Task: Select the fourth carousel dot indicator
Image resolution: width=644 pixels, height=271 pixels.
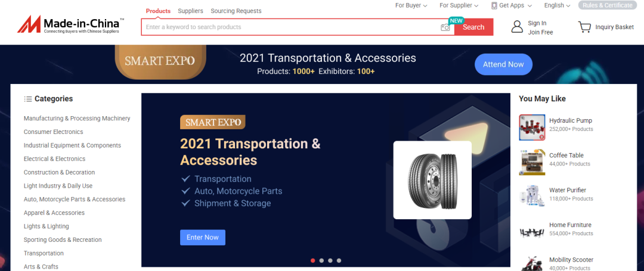Action: point(339,260)
